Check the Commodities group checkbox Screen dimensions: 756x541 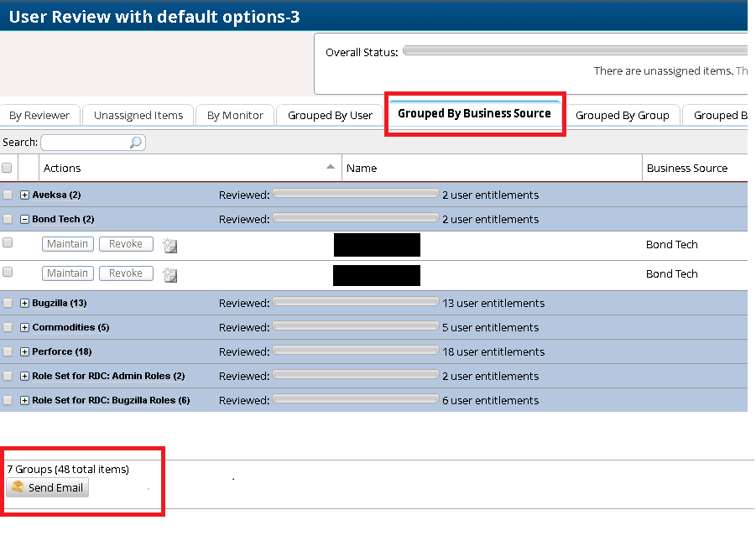[8, 328]
